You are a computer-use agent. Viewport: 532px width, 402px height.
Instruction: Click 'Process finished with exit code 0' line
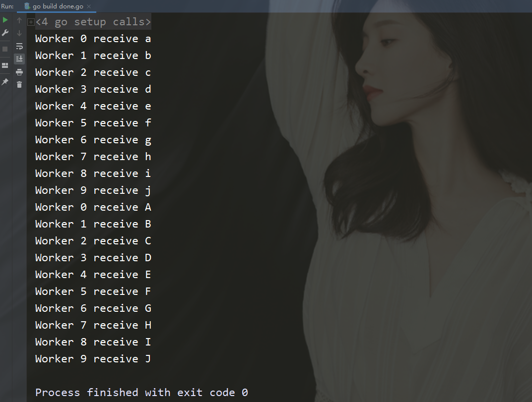pyautogui.click(x=141, y=393)
